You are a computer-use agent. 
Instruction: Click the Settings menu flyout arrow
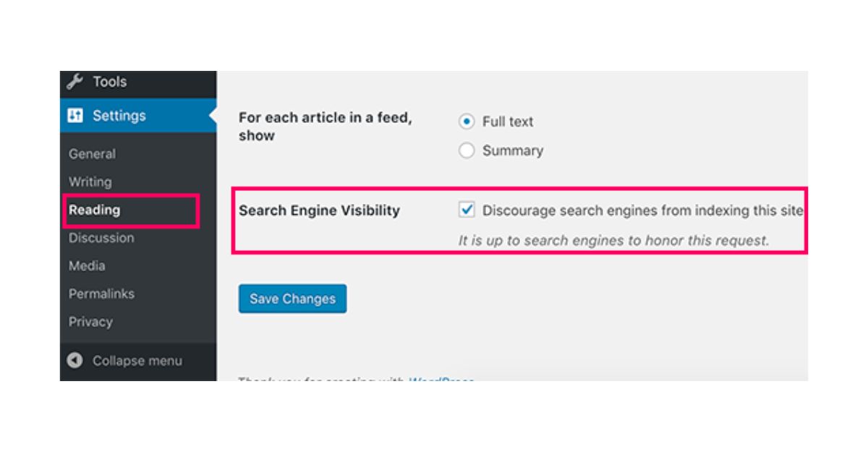[x=213, y=116]
